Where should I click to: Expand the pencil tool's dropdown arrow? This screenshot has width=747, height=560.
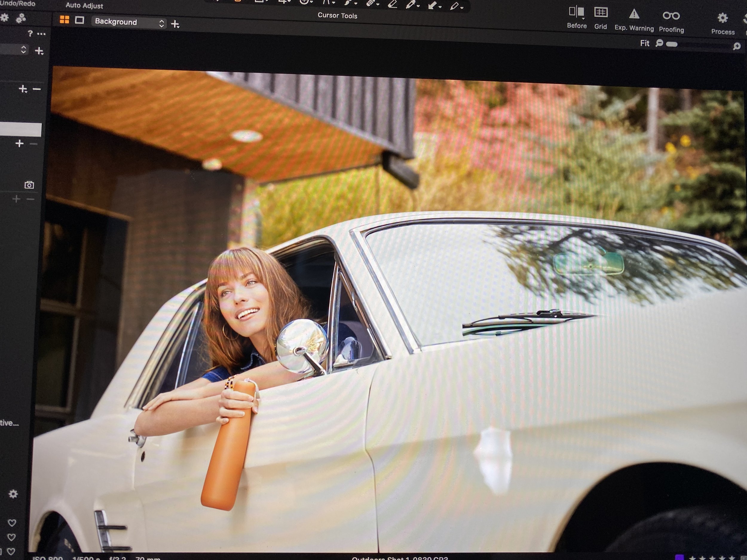pos(462,7)
